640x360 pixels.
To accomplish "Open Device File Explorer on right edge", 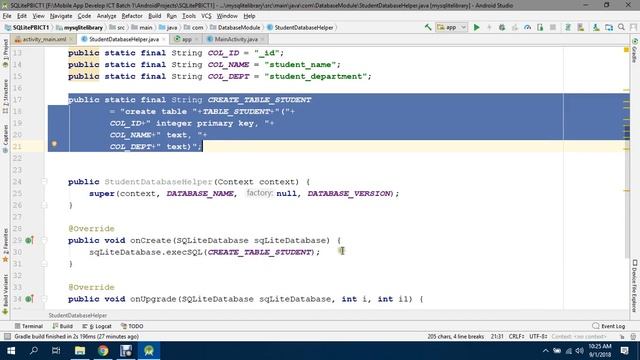I will tap(635, 286).
